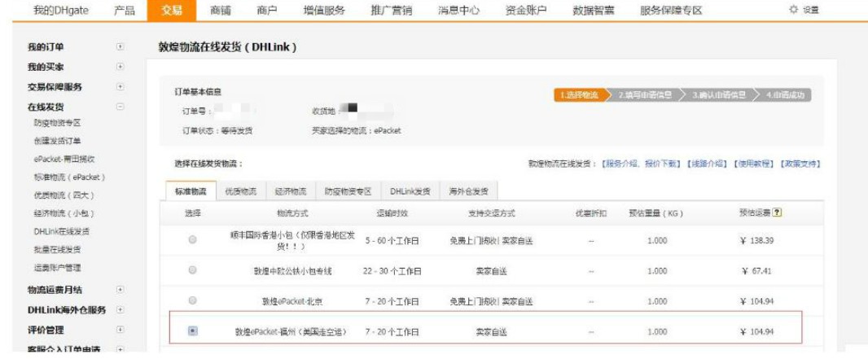This screenshot has height=359, width=868.
Task: Expand 交易保障服务 sidebar section
Action: pyautogui.click(x=121, y=87)
